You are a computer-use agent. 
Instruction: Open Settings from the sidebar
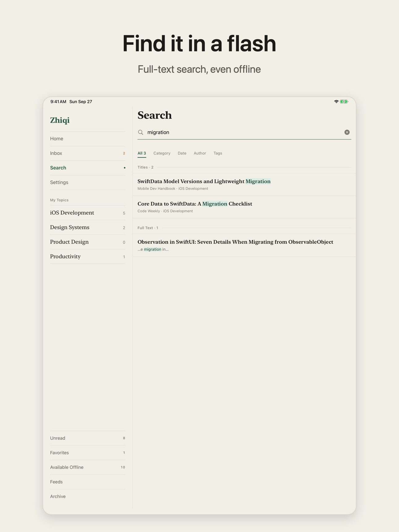[x=88, y=182]
